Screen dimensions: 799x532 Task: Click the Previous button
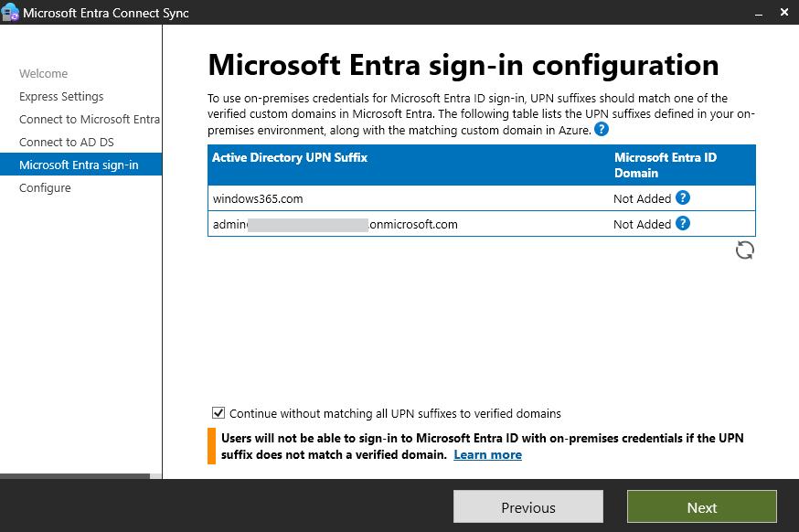pos(527,506)
